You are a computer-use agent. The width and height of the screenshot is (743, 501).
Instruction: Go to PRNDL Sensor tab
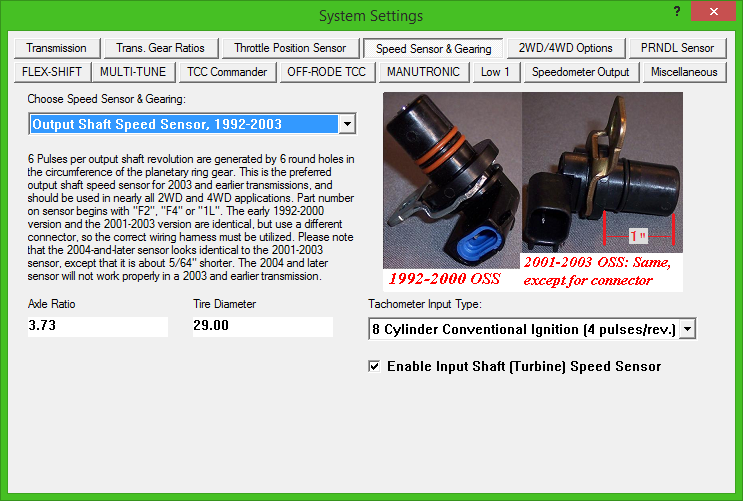(x=677, y=48)
